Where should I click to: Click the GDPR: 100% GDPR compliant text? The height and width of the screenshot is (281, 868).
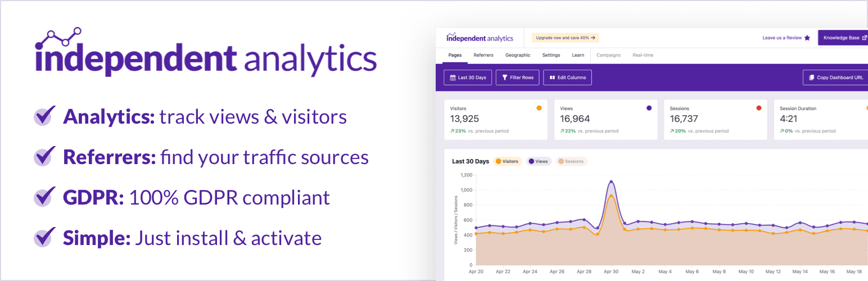[x=196, y=198]
